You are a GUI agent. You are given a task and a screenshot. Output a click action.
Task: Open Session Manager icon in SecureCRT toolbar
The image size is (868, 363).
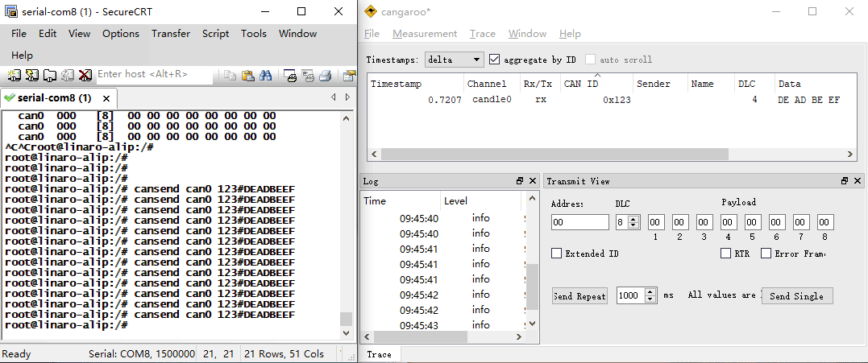coord(15,75)
